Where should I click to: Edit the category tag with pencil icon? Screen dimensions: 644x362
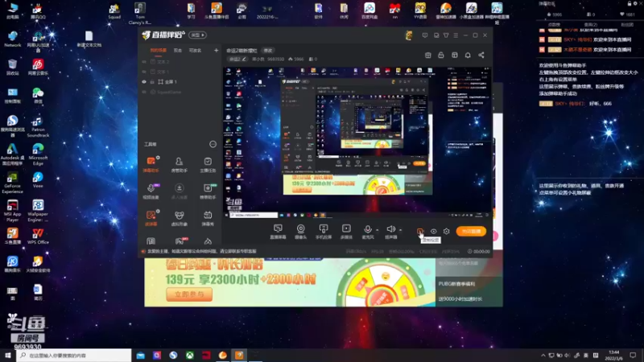point(237,59)
